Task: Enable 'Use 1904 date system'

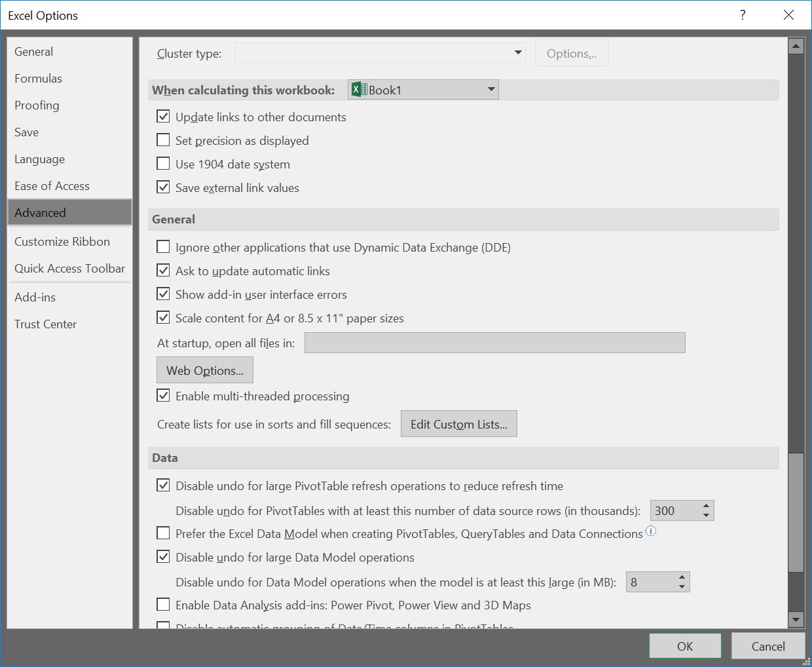Action: coord(163,163)
